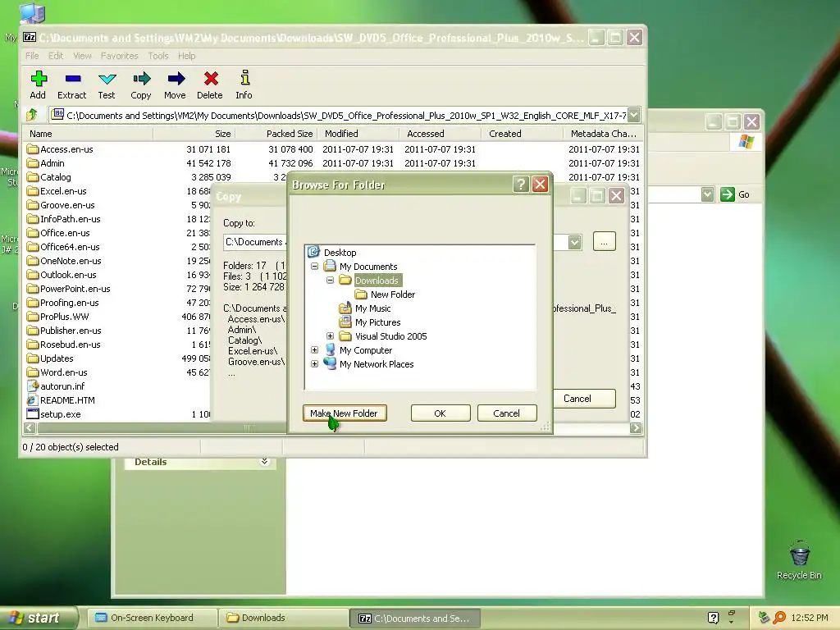Open the Recycle Bin desktop icon

(799, 554)
